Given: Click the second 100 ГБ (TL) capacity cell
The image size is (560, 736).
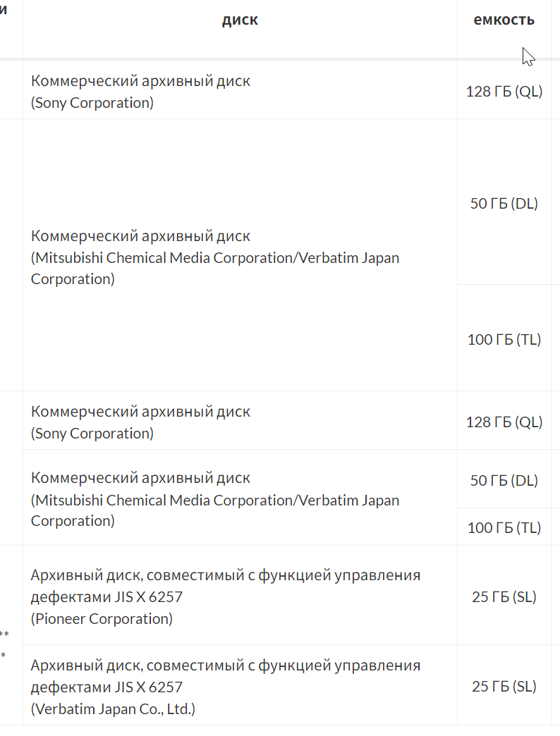Looking at the screenshot, I should point(504,528).
